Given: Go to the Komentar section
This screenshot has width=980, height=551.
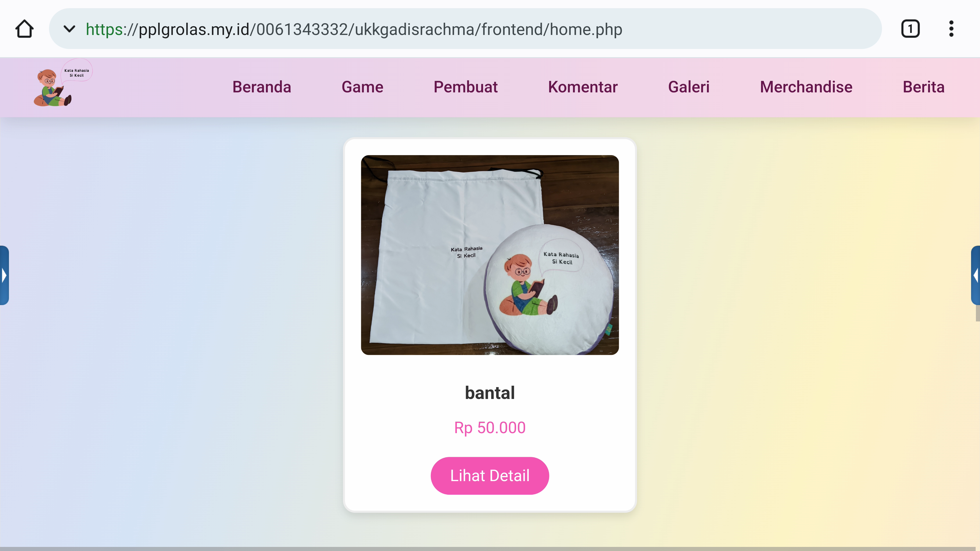Looking at the screenshot, I should (x=583, y=87).
